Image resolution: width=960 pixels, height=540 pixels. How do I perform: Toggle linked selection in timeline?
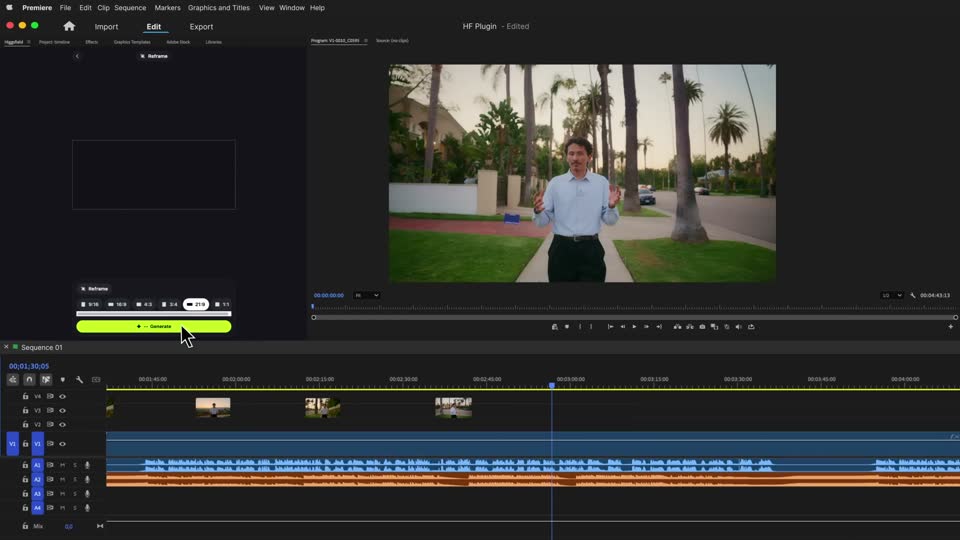[x=46, y=380]
